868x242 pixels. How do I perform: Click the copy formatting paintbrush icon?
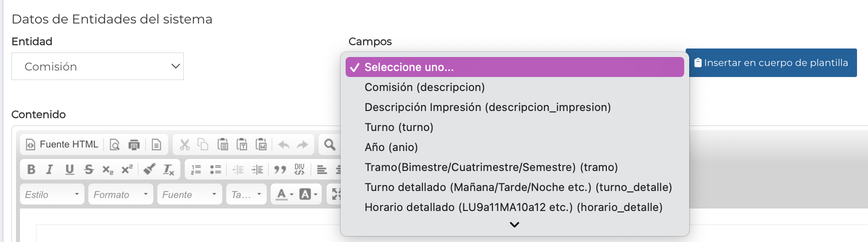(x=149, y=169)
